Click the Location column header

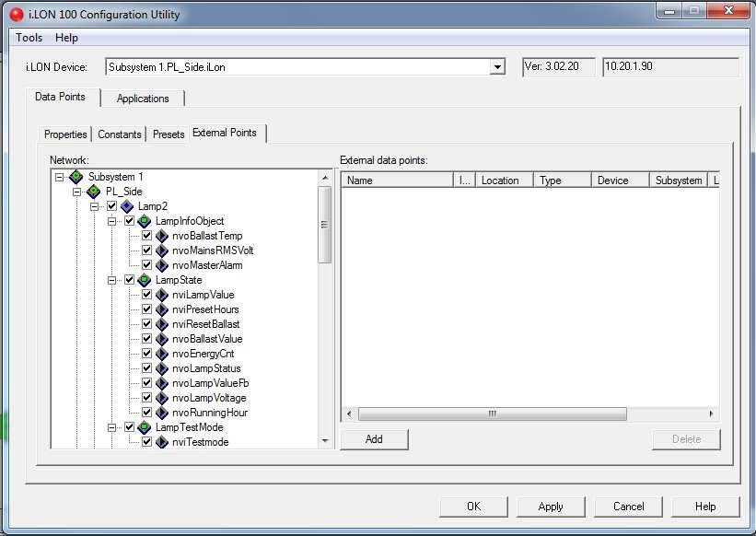coord(505,181)
